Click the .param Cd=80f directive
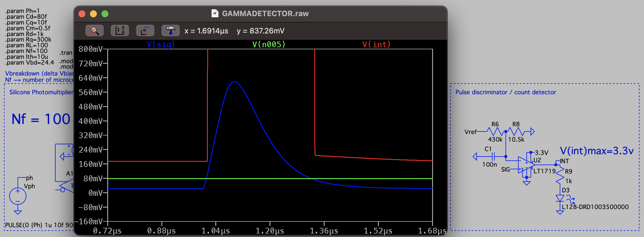 coord(26,17)
